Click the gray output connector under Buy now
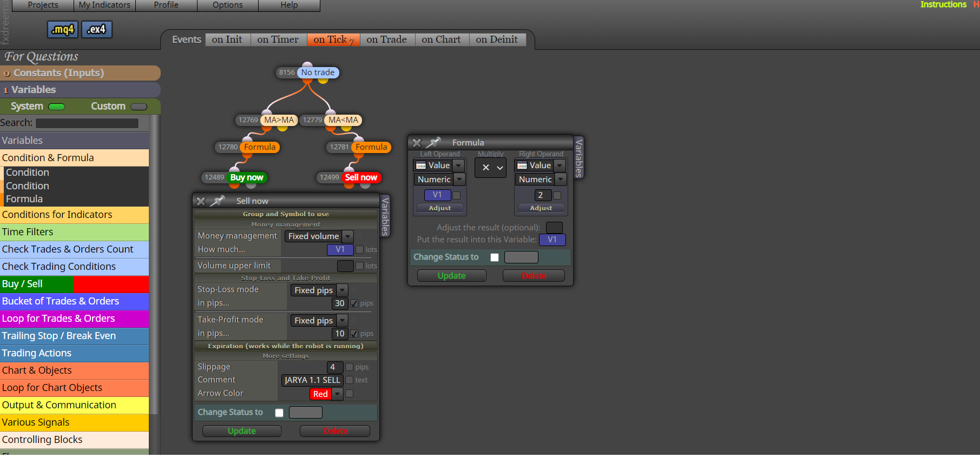Image resolution: width=980 pixels, height=457 pixels. pos(251,186)
